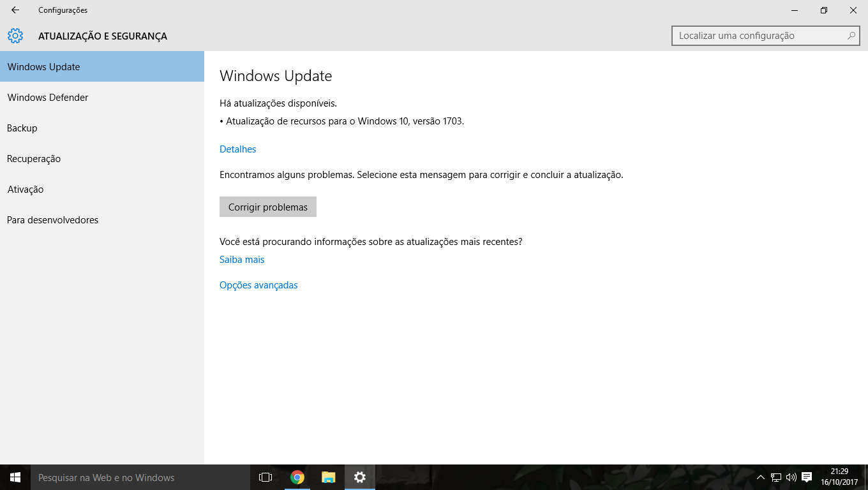Show hidden system tray icons
The image size is (868, 490).
760,477
